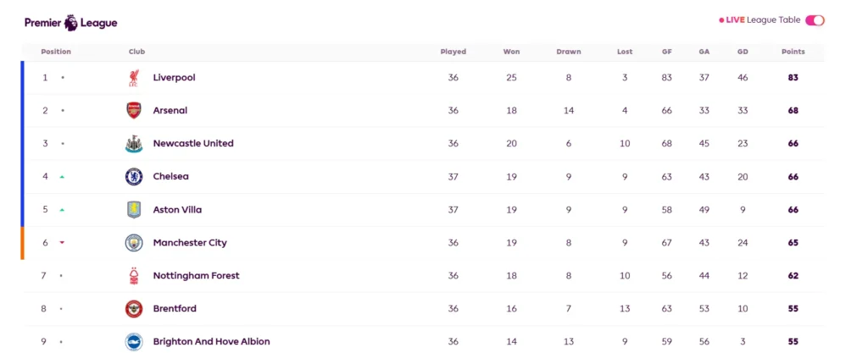Expand Manchester City's red down-arrow indicator
The width and height of the screenshot is (868, 353).
[x=62, y=242]
